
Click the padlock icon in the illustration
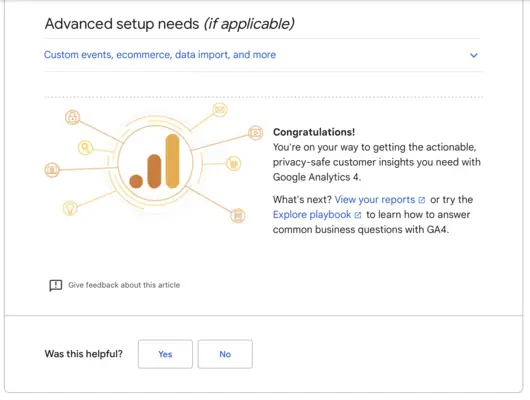[72, 117]
